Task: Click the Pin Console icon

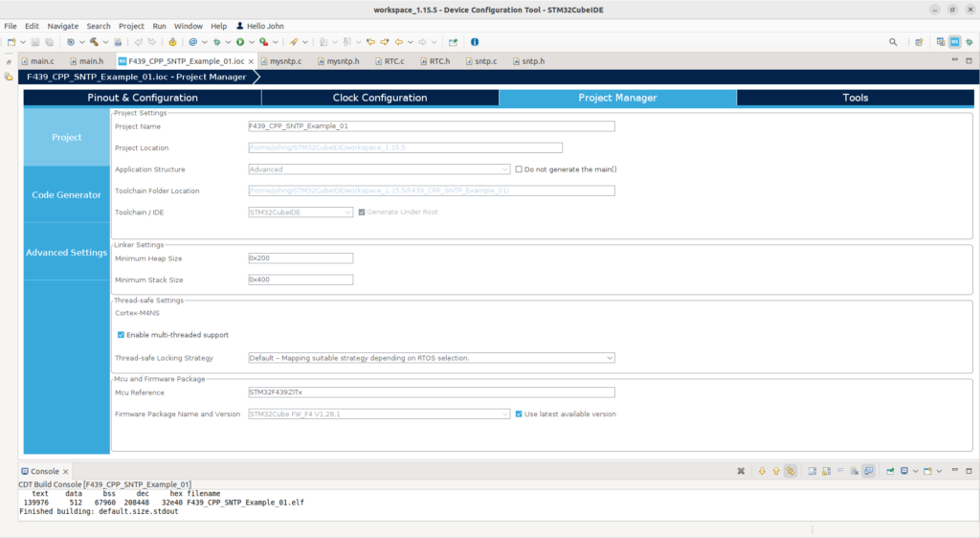Action: (x=890, y=471)
